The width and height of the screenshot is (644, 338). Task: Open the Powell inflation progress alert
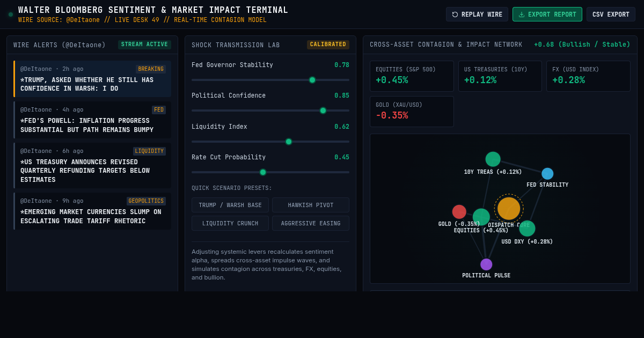click(x=92, y=120)
